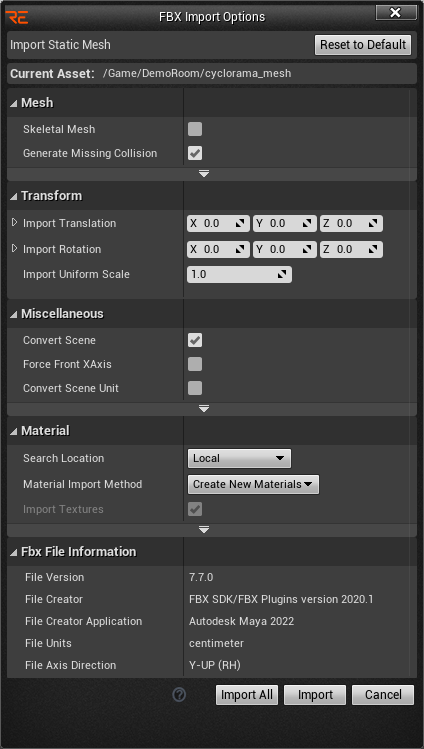Click the Import Translation Y field

pyautogui.click(x=285, y=223)
